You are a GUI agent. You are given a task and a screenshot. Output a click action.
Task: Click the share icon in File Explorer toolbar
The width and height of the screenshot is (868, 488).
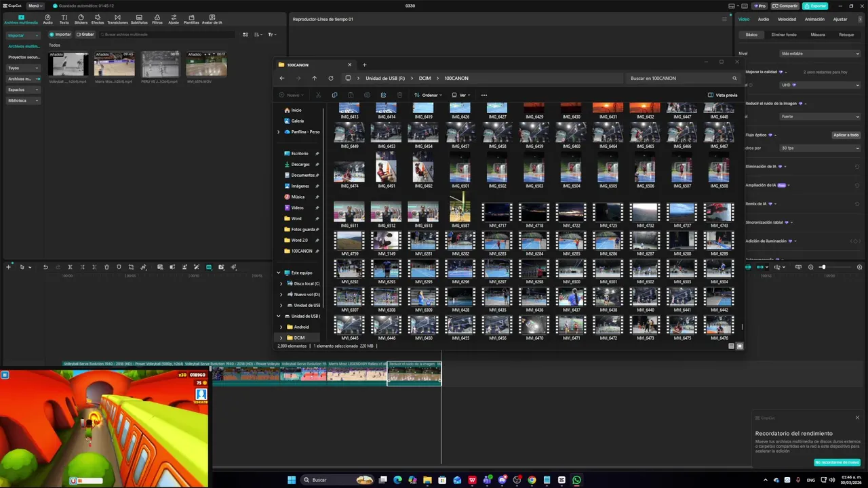click(383, 95)
